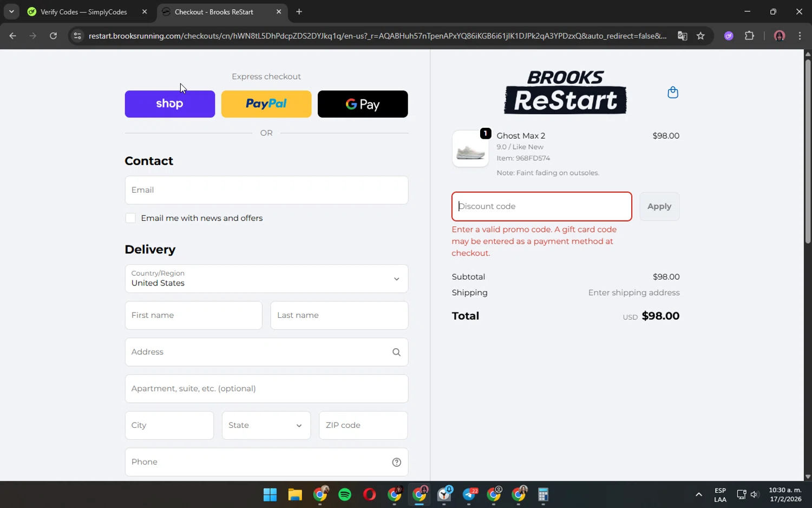The height and width of the screenshot is (508, 812).
Task: Open the shopping bag cart icon
Action: pos(673,93)
